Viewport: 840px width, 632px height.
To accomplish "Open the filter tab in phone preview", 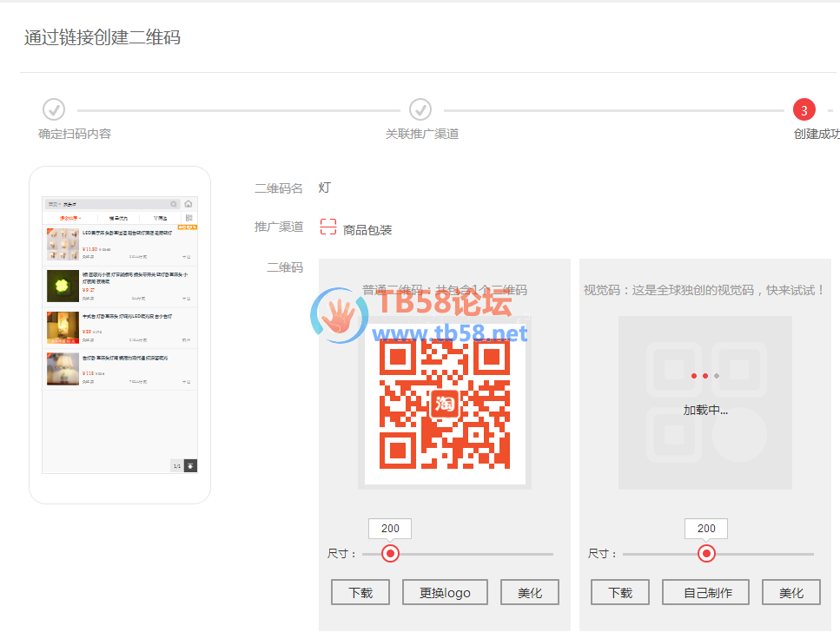I will 160,218.
